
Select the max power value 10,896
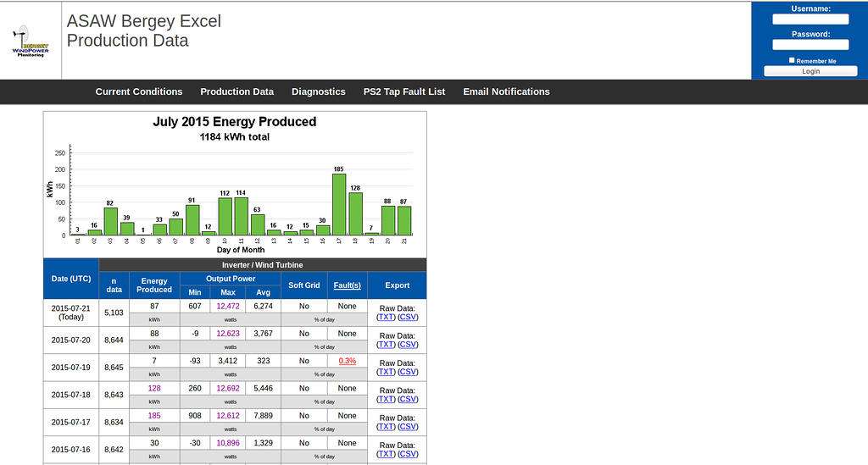click(x=228, y=443)
